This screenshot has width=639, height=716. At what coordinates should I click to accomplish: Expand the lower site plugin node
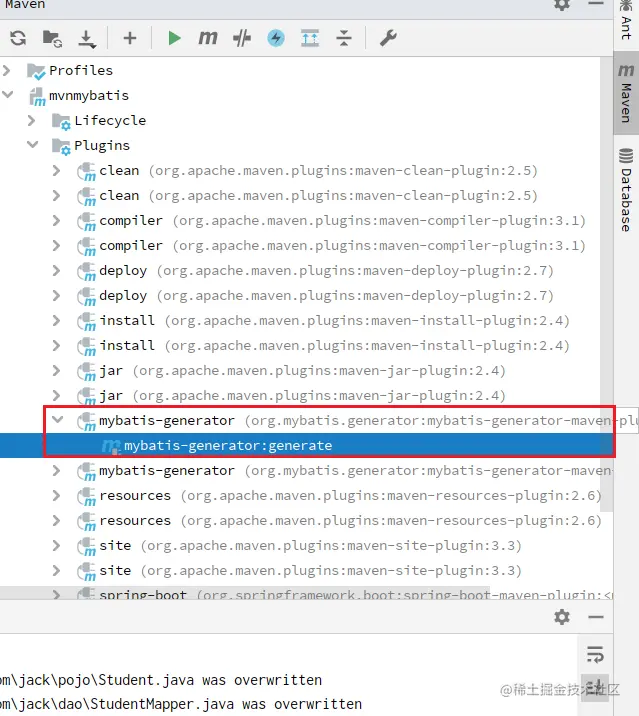[x=57, y=570]
